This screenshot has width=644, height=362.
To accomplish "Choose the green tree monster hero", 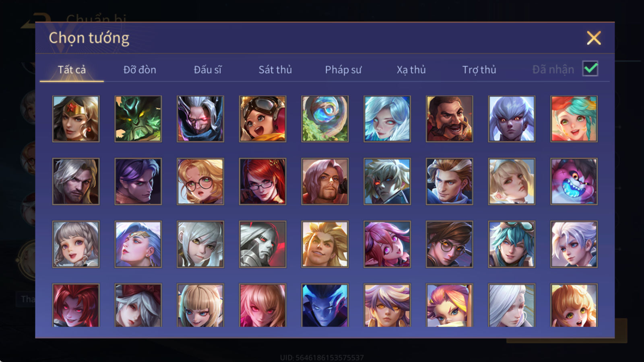I will (x=138, y=119).
